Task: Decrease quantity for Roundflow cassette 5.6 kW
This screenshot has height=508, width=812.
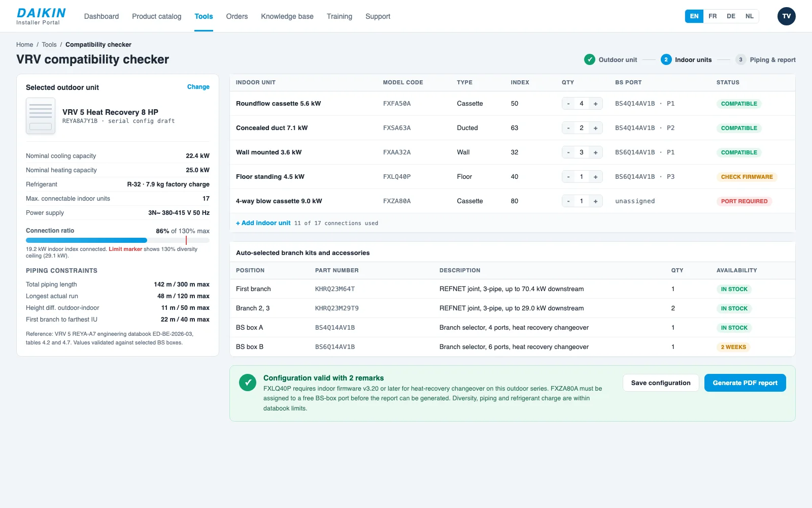Action: [x=568, y=104]
